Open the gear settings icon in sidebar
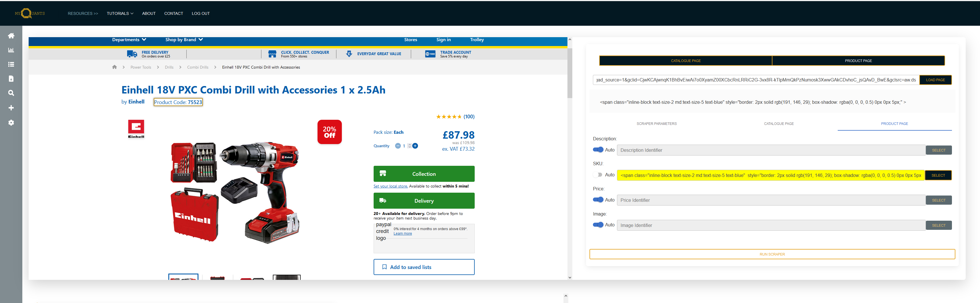 pyautogui.click(x=11, y=123)
